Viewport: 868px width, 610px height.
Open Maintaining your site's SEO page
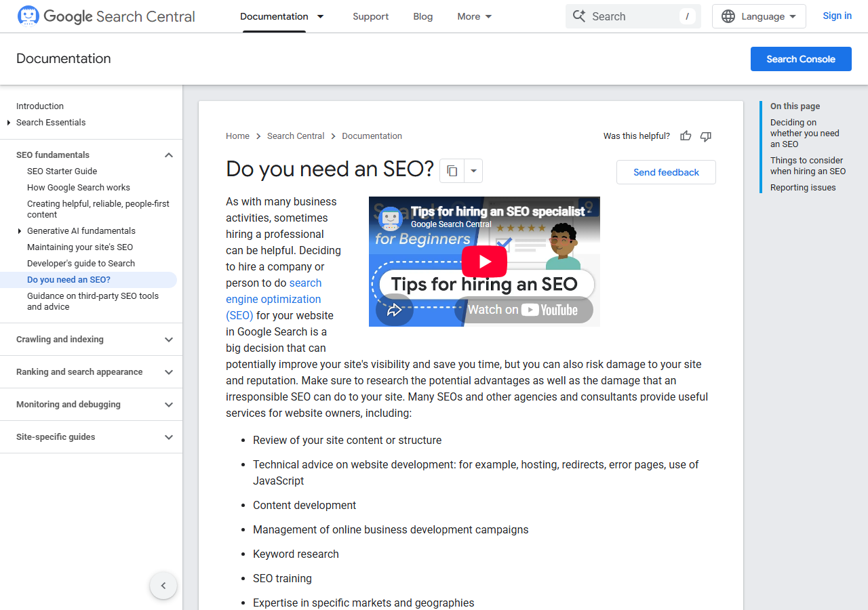80,247
